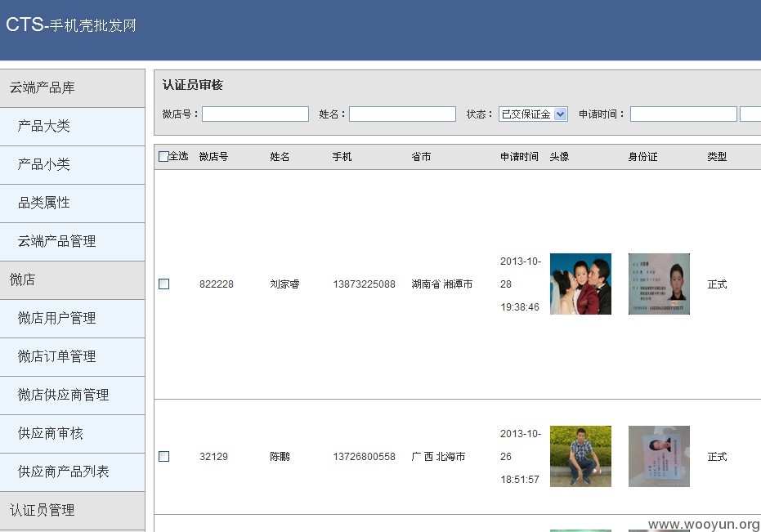The width and height of the screenshot is (761, 532).
Task: Click the 2013-10-28 19:38:46 time cell
Action: (x=520, y=284)
